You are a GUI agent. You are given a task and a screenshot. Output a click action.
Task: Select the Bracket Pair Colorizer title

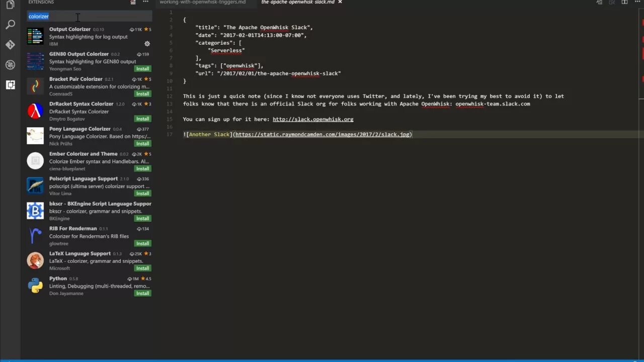click(x=76, y=79)
